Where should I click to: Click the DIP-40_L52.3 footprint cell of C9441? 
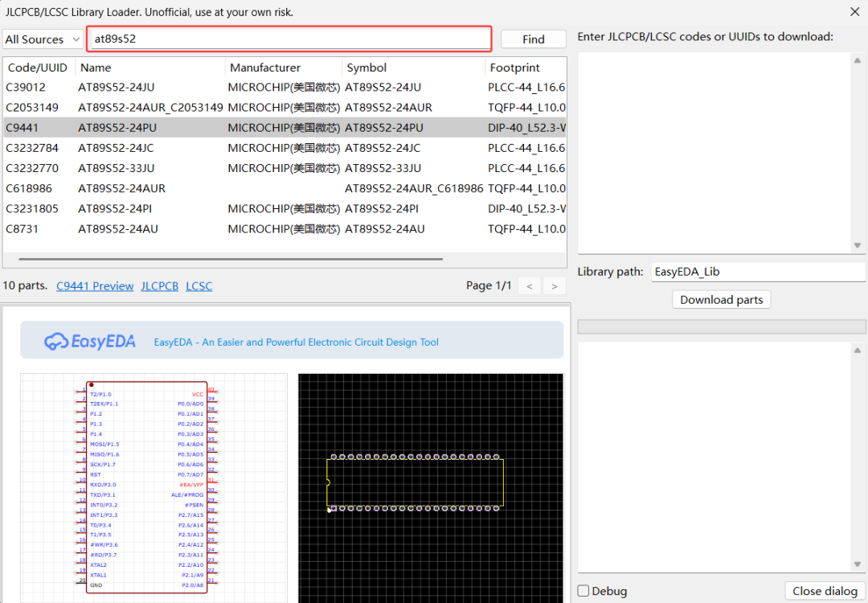coord(526,128)
